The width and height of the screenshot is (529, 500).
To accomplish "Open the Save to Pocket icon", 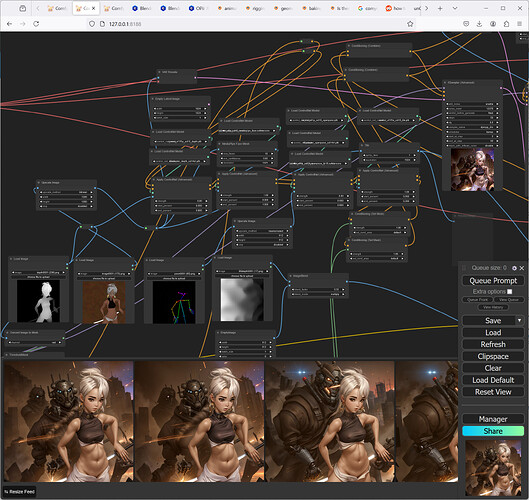I will click(x=466, y=24).
